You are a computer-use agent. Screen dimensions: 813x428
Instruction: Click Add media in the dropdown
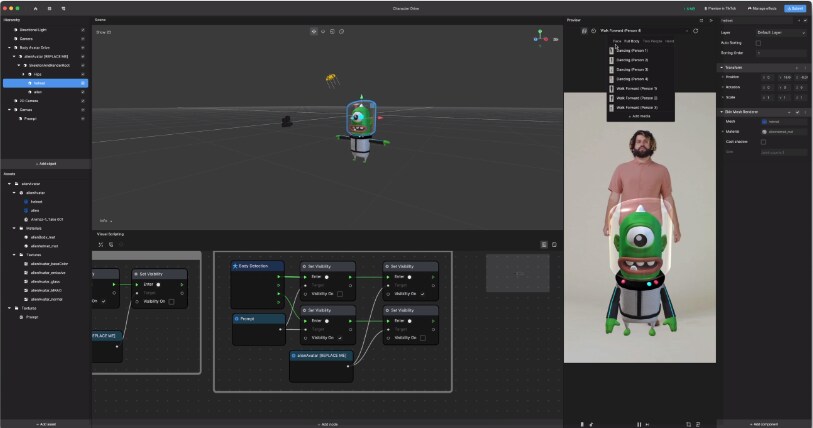pos(641,116)
